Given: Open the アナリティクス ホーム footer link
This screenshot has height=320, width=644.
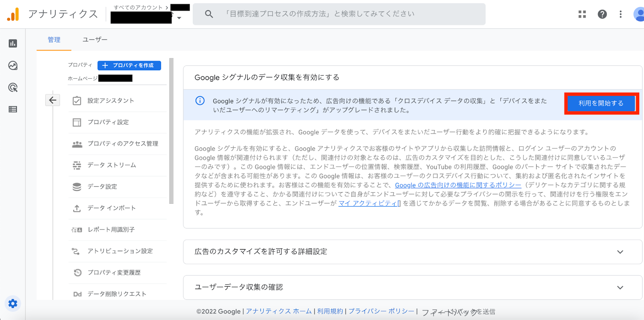Looking at the screenshot, I should [x=279, y=311].
